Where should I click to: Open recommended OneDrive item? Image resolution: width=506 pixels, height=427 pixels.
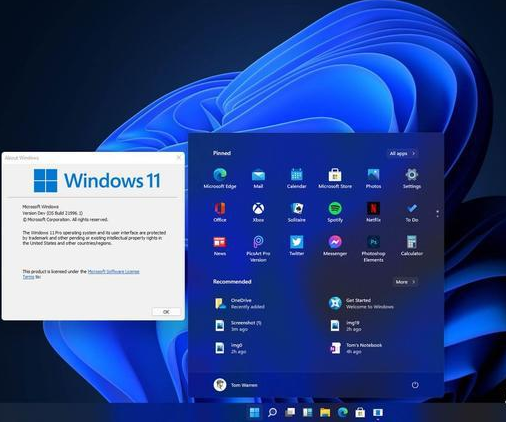click(x=240, y=303)
